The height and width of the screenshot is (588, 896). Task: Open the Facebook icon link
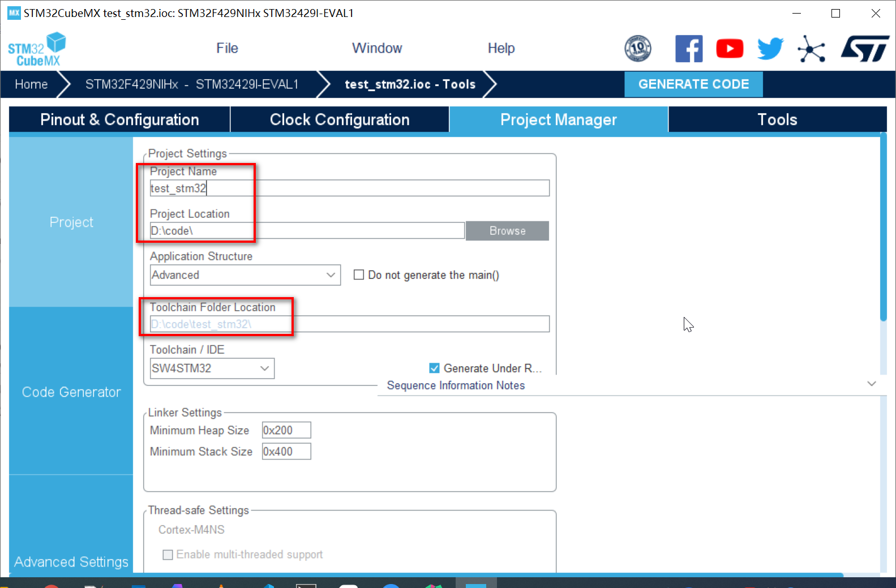[689, 49]
